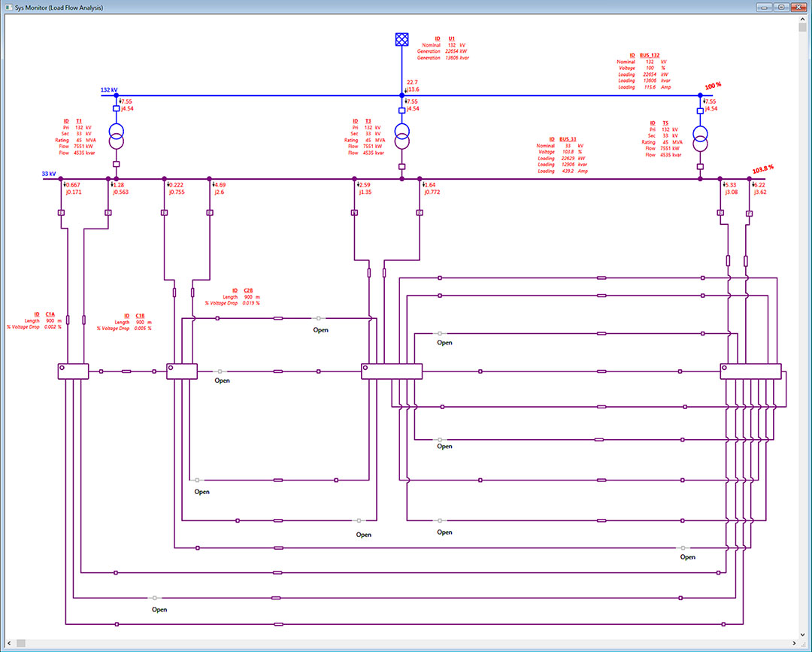Click the breaker between 132kV bus and T1
This screenshot has width=812, height=652.
(116, 110)
